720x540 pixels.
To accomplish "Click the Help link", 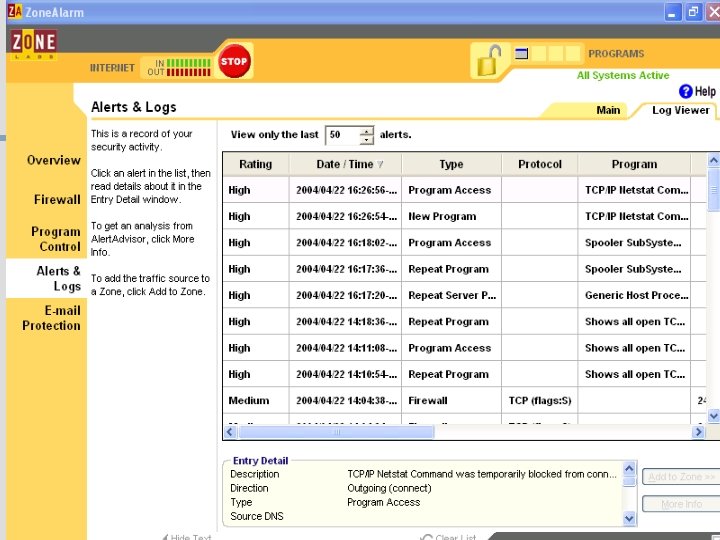I will (705, 91).
